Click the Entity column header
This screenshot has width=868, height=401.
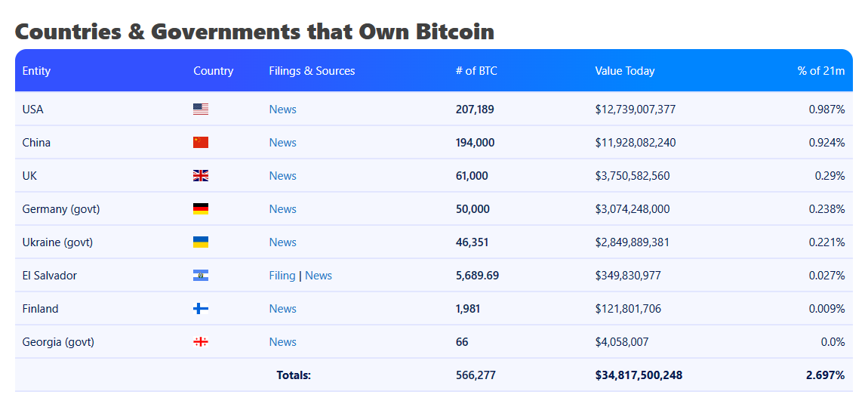point(36,71)
